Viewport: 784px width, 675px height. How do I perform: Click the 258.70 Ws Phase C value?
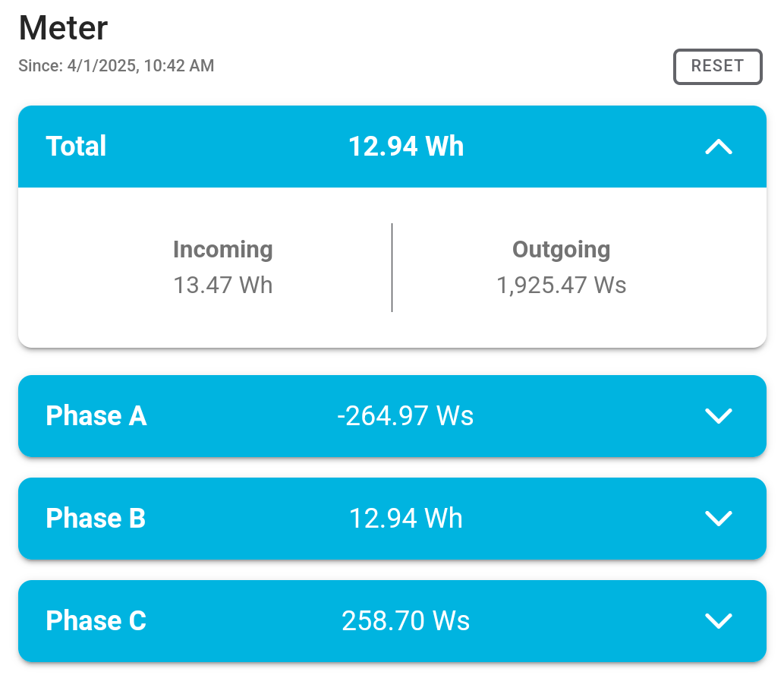[x=405, y=621]
